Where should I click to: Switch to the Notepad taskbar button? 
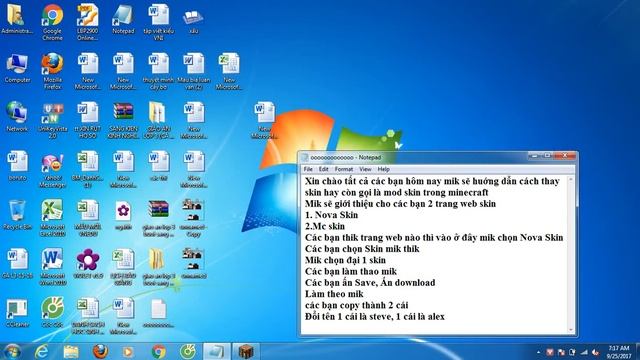[x=216, y=351]
